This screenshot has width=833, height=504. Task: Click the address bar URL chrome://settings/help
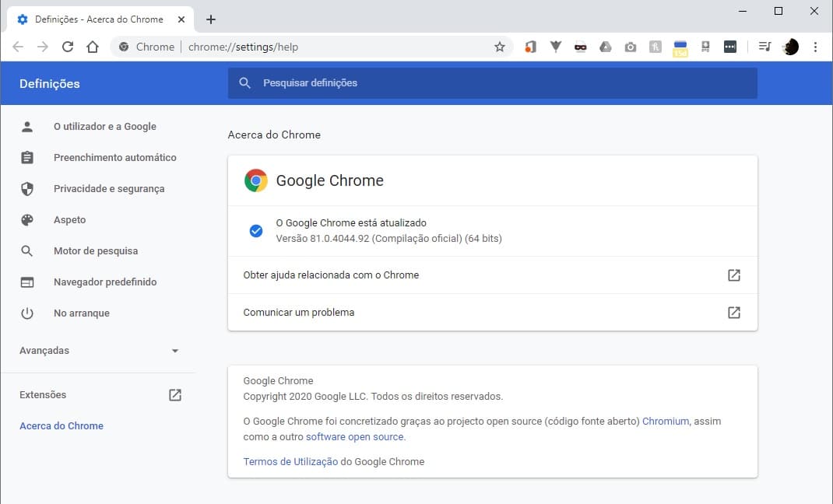(x=244, y=47)
